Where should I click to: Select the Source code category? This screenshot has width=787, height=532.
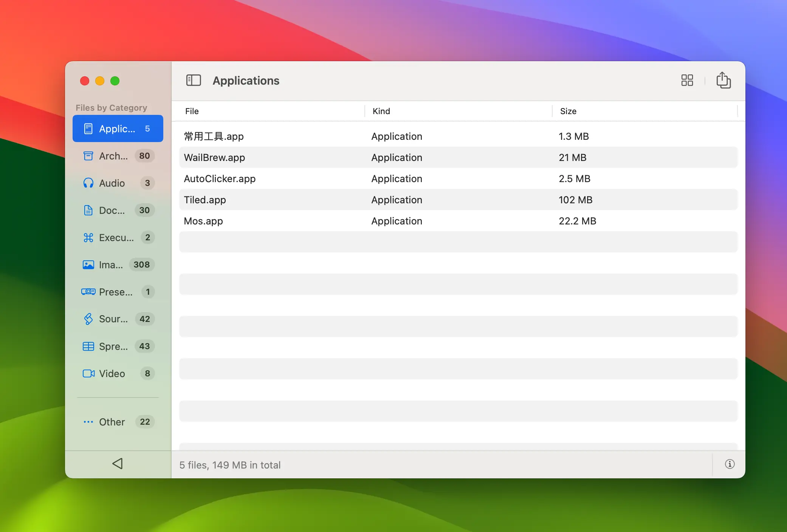(x=118, y=319)
